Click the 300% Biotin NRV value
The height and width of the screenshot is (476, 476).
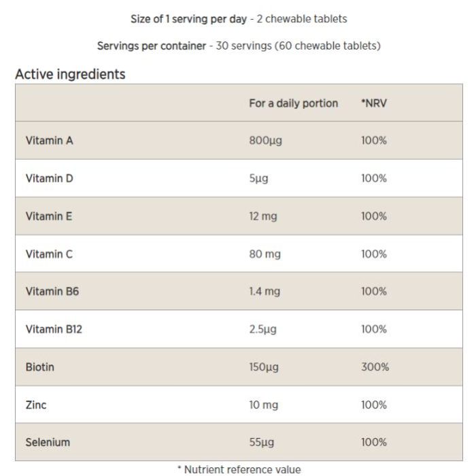pyautogui.click(x=375, y=367)
